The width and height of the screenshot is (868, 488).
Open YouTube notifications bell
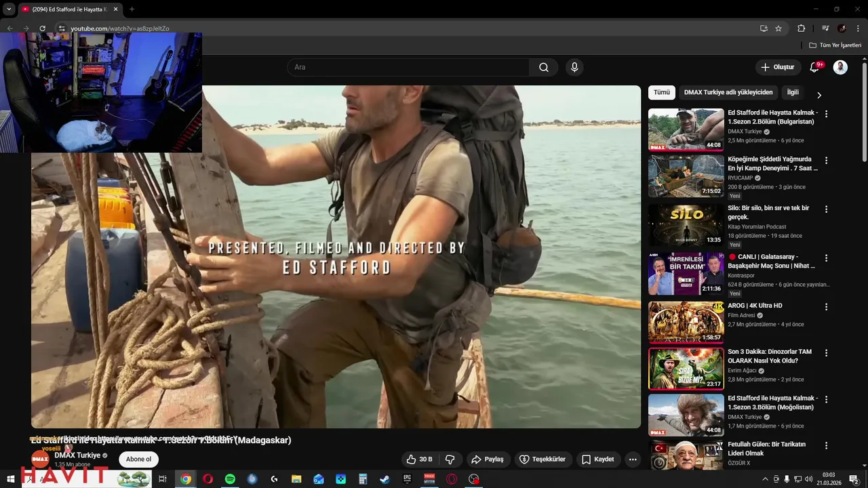click(x=815, y=67)
